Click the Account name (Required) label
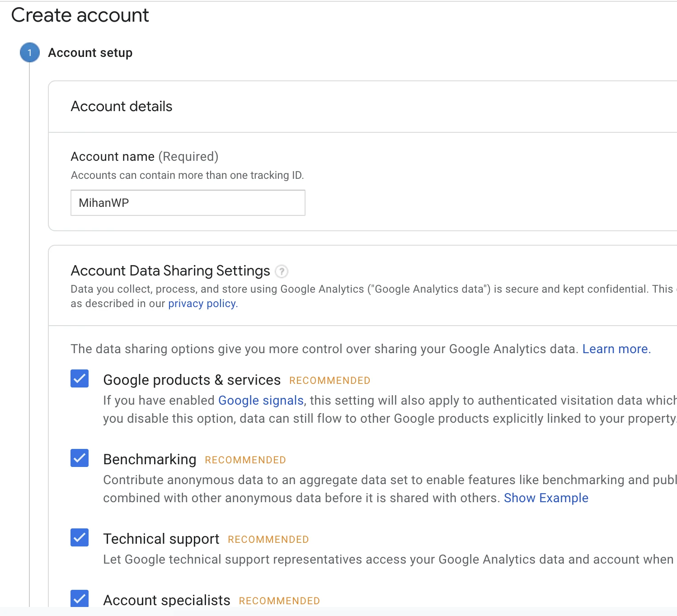This screenshot has height=616, width=677. (145, 157)
